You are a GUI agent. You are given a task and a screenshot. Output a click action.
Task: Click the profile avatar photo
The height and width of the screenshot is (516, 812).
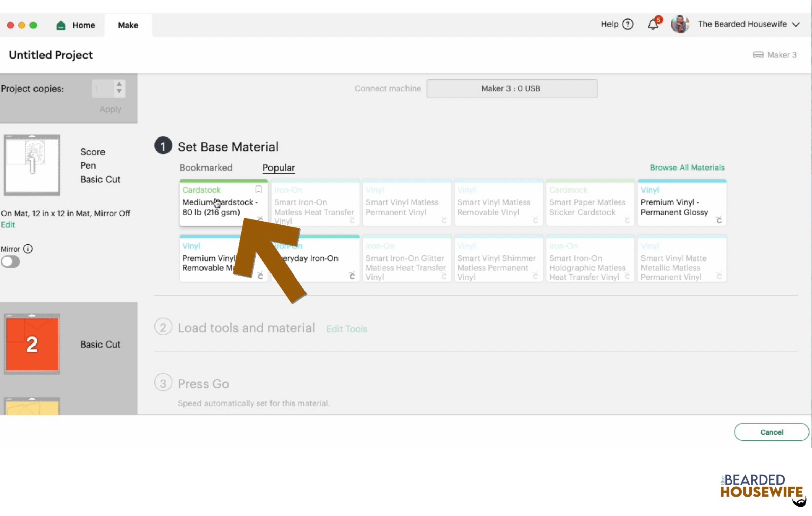tap(680, 24)
